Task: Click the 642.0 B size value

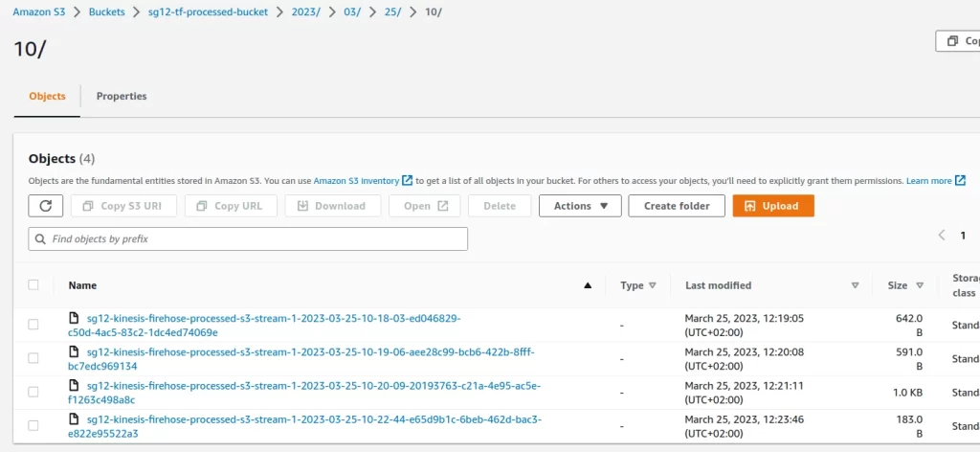Action: coord(909,325)
